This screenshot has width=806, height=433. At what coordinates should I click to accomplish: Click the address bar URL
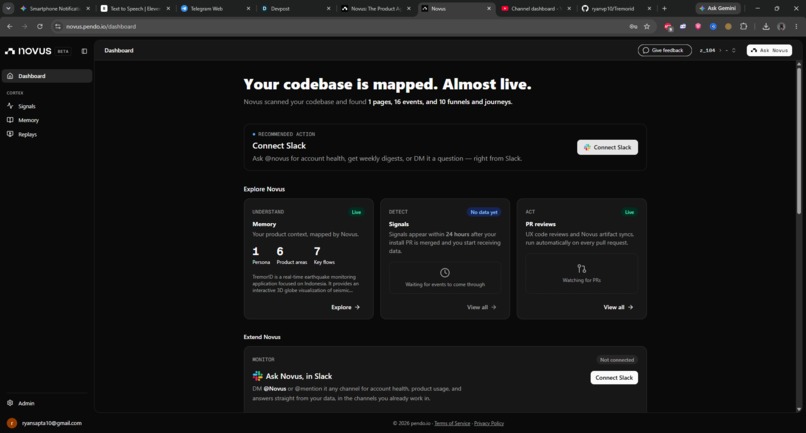(x=101, y=27)
